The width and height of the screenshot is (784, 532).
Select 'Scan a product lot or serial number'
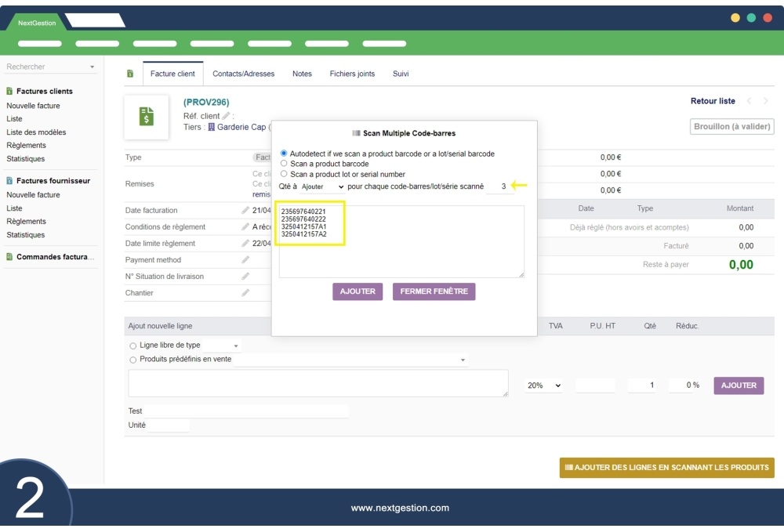pyautogui.click(x=284, y=174)
